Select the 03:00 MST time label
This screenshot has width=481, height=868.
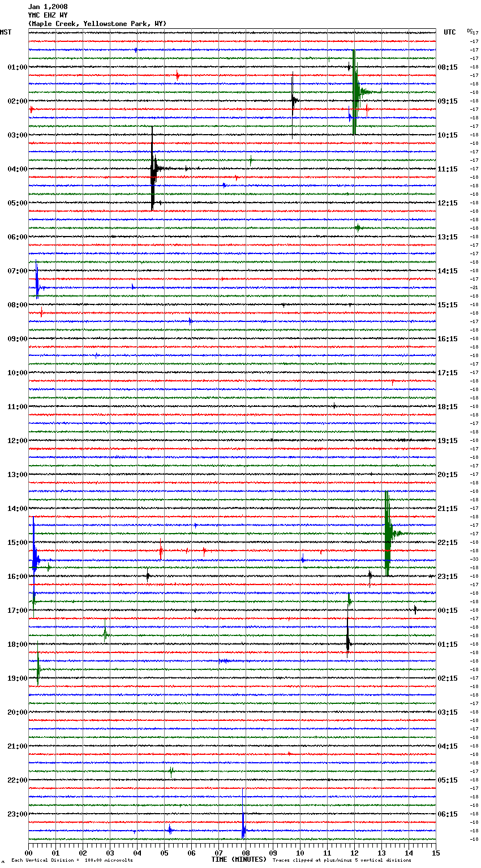click(x=18, y=135)
